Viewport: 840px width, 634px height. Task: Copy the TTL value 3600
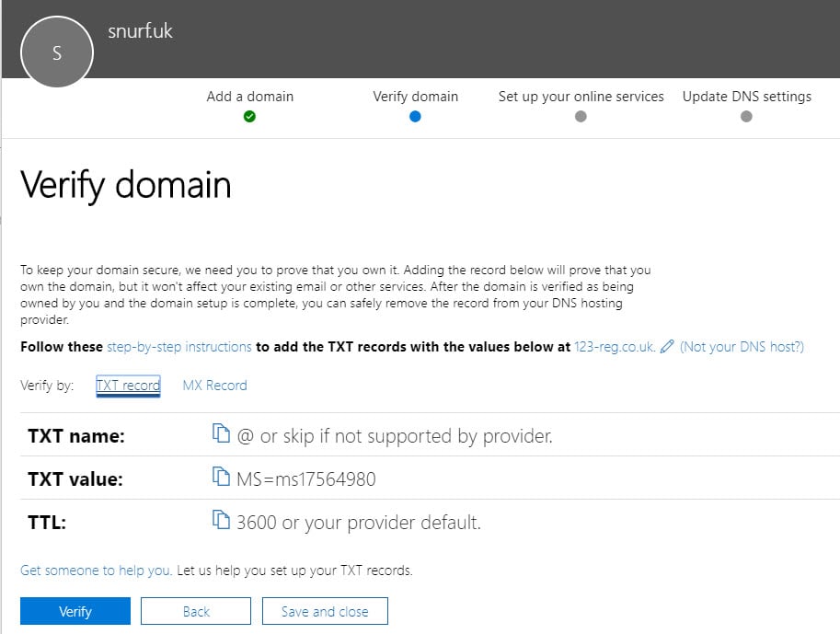tap(222, 521)
